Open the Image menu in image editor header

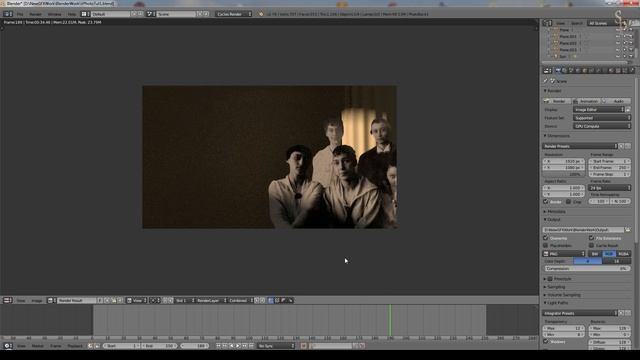point(37,300)
